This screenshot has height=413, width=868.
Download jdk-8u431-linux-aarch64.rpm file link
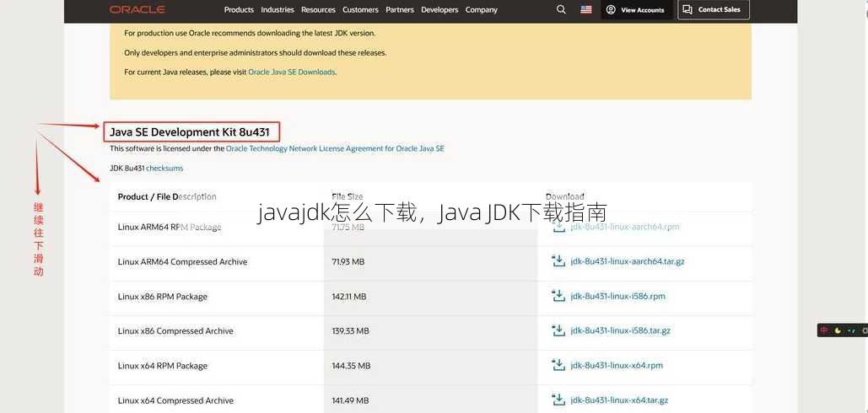624,227
